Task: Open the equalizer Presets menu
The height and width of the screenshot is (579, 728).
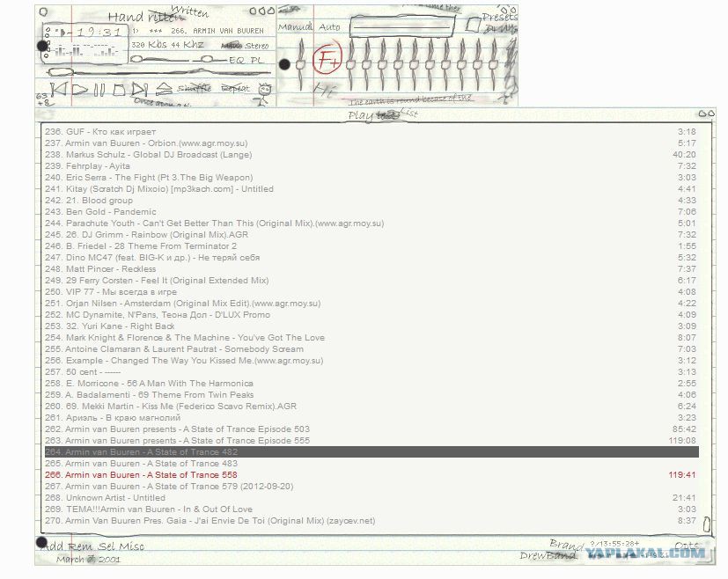Action: tap(499, 17)
